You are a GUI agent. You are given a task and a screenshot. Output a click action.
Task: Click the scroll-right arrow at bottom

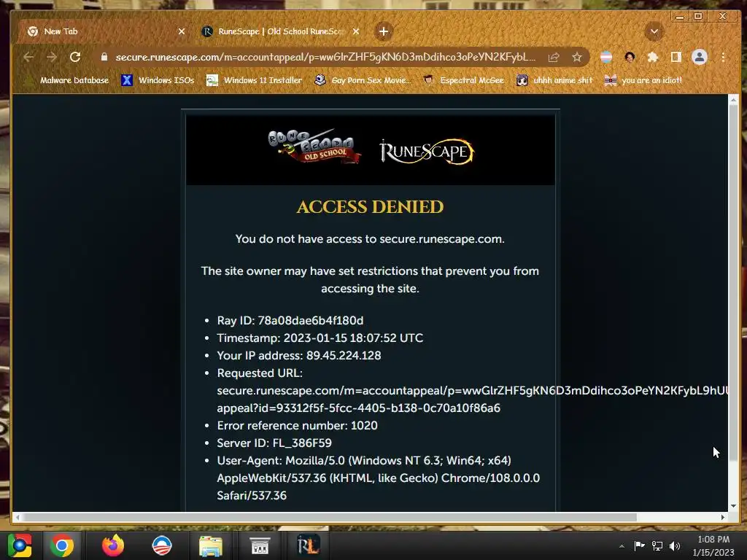click(723, 517)
